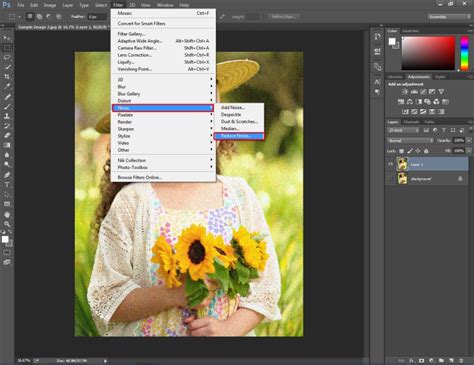Click the hue spectrum slider bar
The width and height of the screenshot is (474, 365).
464,53
